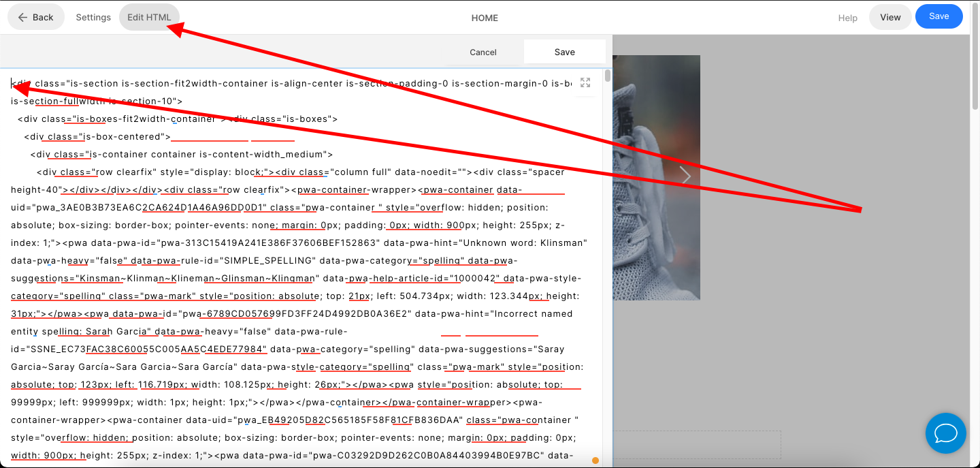This screenshot has height=468, width=980.
Task: Advance slider with right chevron
Action: 685,176
